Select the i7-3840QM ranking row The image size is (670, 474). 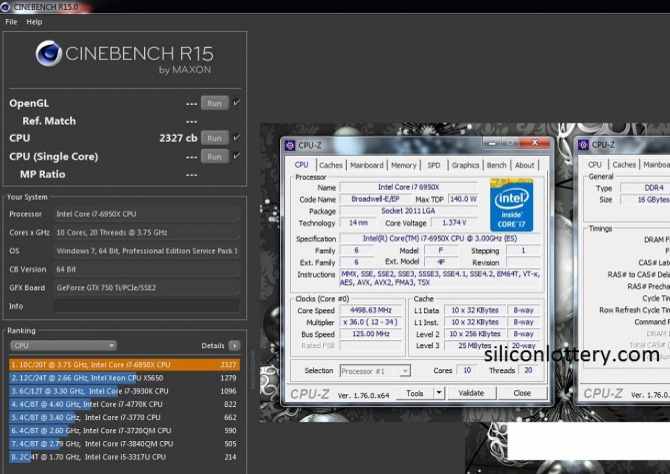click(124, 444)
